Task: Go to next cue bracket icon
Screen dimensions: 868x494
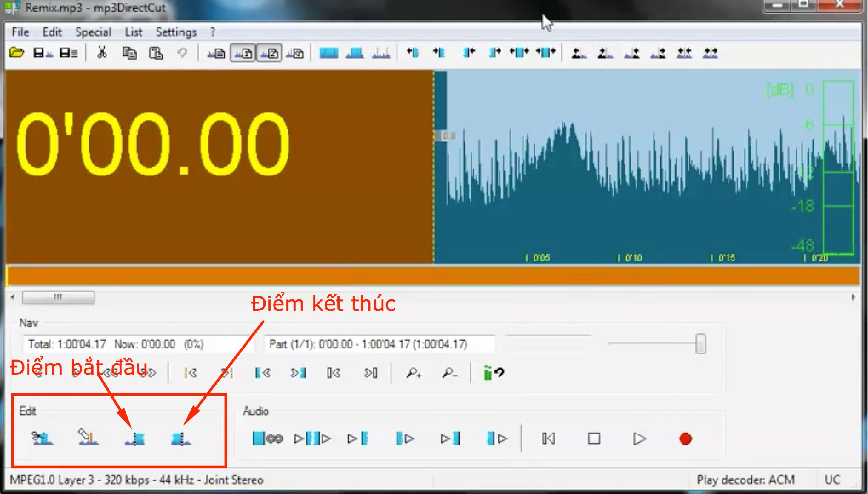Action: (x=371, y=373)
